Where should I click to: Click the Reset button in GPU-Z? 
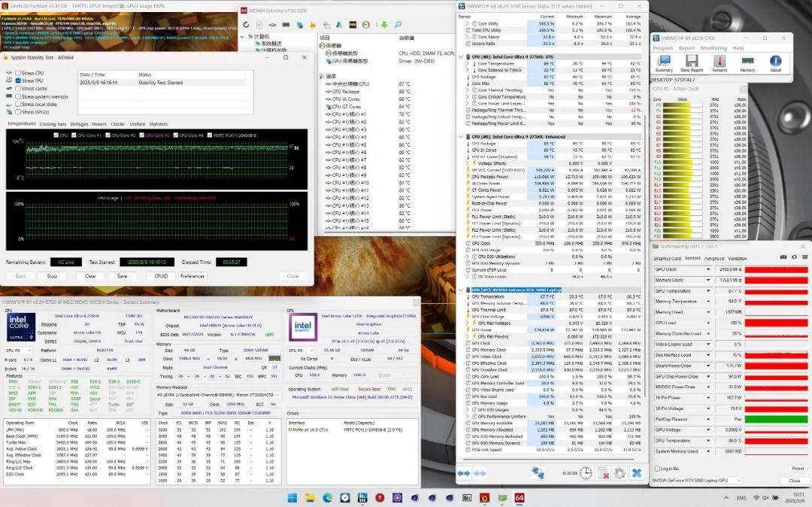[798, 469]
